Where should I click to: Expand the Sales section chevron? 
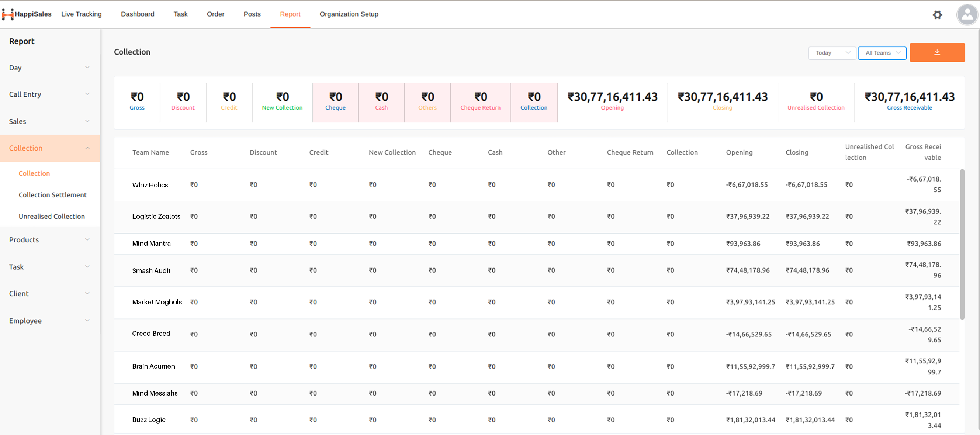[x=87, y=121]
